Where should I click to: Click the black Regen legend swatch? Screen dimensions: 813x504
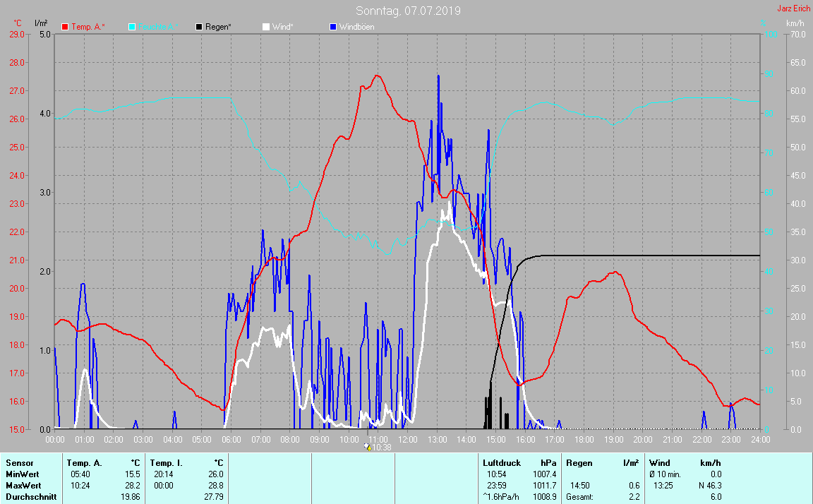200,27
